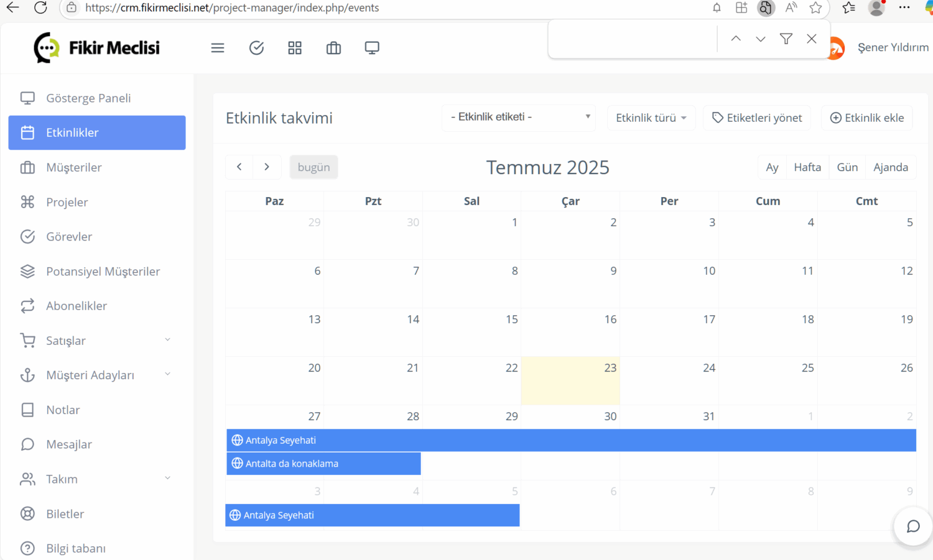Open Potansiyel Müşteriler in sidebar
The height and width of the screenshot is (560, 933).
point(97,272)
